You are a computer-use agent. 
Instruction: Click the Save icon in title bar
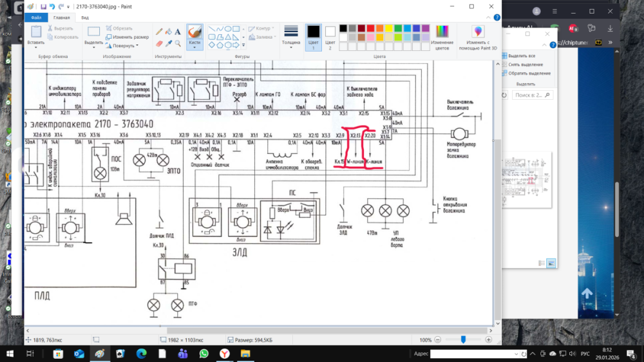coord(43,6)
